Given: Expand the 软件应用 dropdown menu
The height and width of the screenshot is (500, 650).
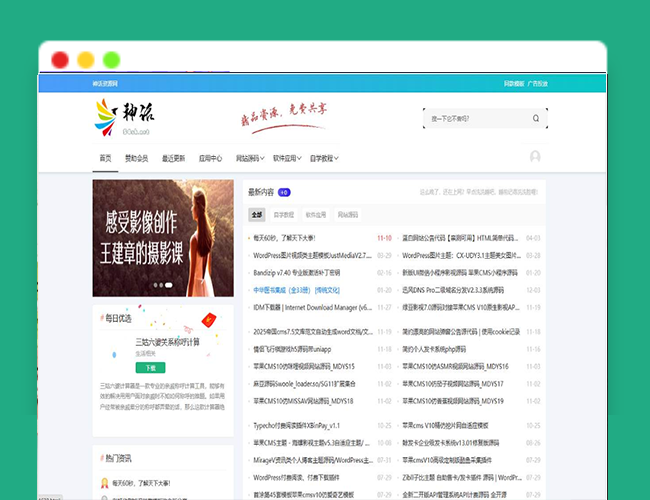Looking at the screenshot, I should [287, 158].
